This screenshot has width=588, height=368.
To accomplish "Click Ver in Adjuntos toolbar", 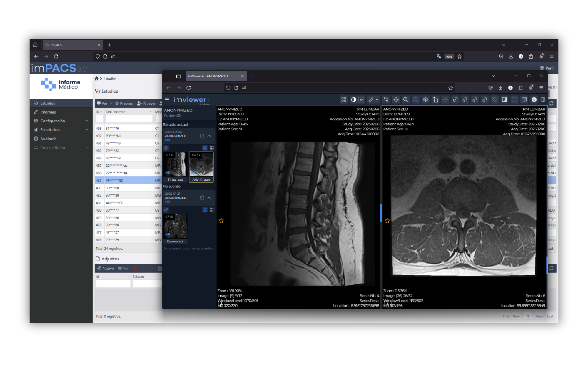I will pyautogui.click(x=123, y=268).
